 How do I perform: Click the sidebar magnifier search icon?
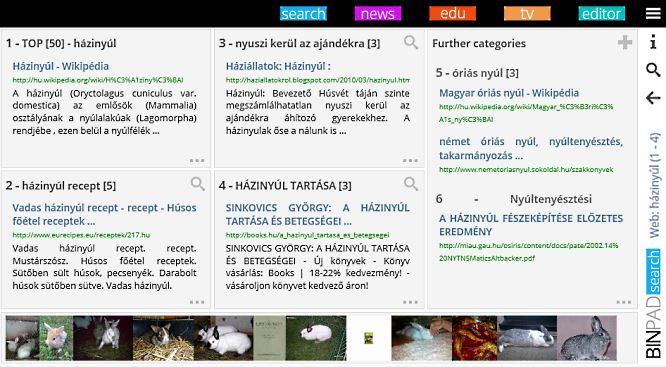pos(653,70)
